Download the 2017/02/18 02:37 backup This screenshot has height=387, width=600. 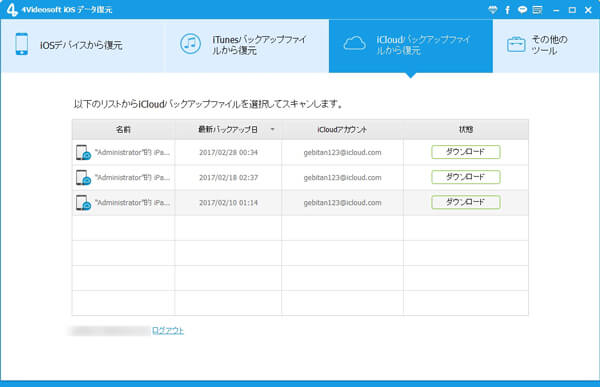(x=466, y=177)
